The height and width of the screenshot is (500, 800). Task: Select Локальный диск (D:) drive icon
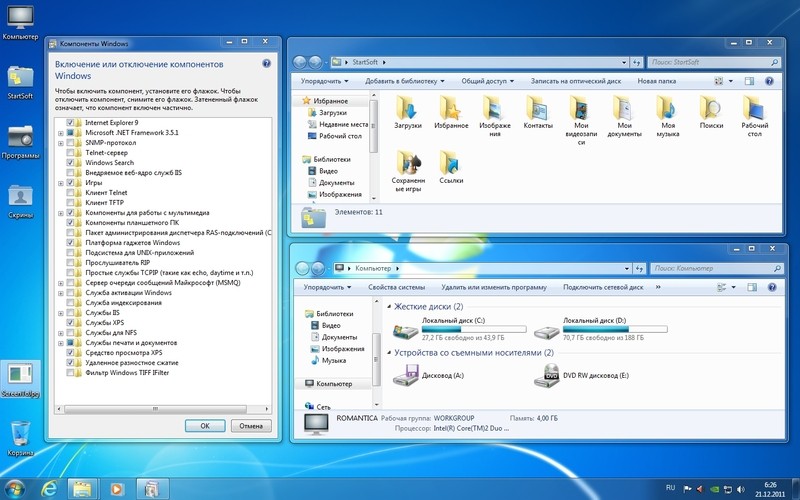(x=546, y=332)
